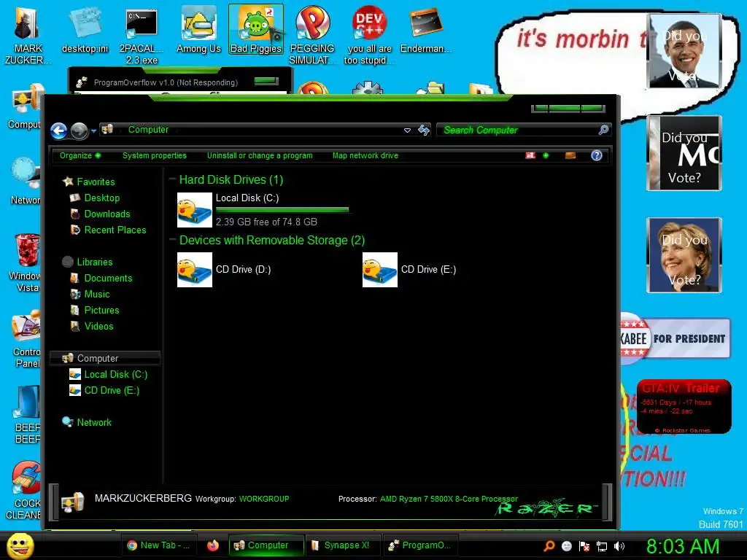747x560 pixels.
Task: Open the view options dropdown green dot
Action: tap(546, 155)
